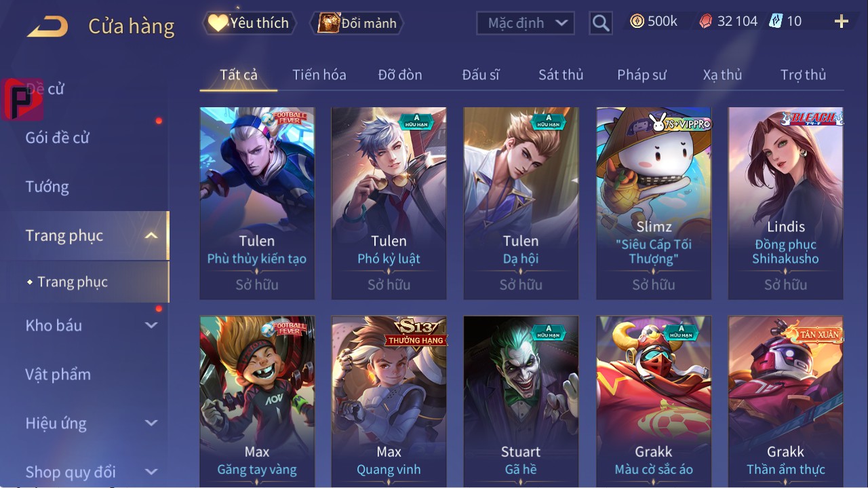Open search with the magnifier icon

tap(601, 23)
